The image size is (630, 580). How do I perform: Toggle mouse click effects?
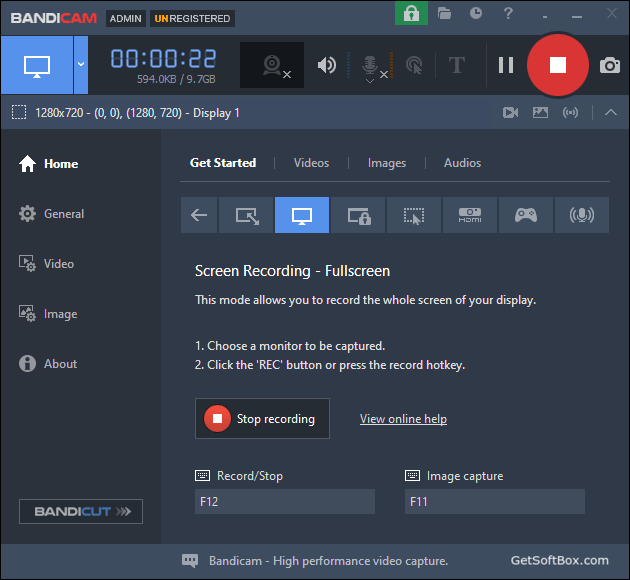(x=414, y=65)
